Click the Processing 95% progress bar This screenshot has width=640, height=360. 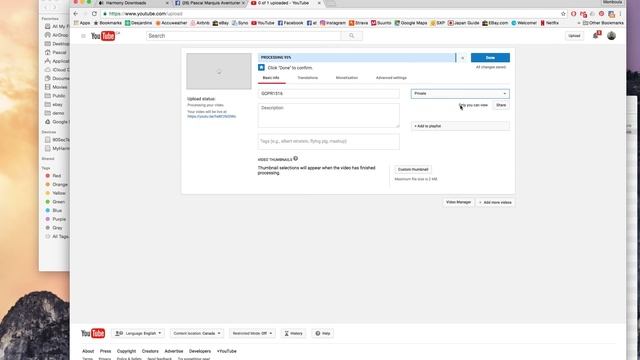coord(357,58)
